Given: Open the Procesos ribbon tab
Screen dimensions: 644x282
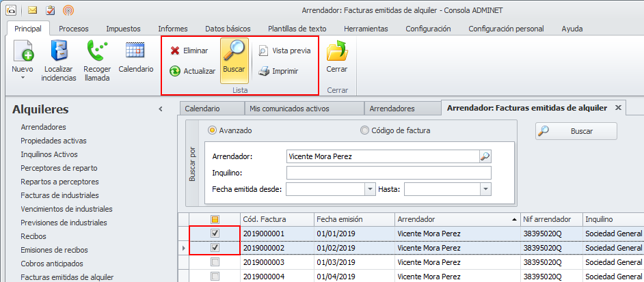Looking at the screenshot, I should pyautogui.click(x=74, y=29).
